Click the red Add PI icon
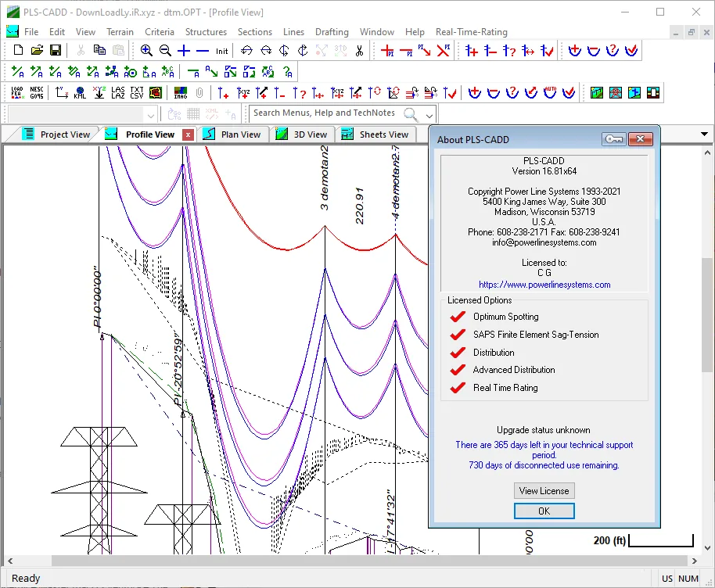 [x=387, y=50]
